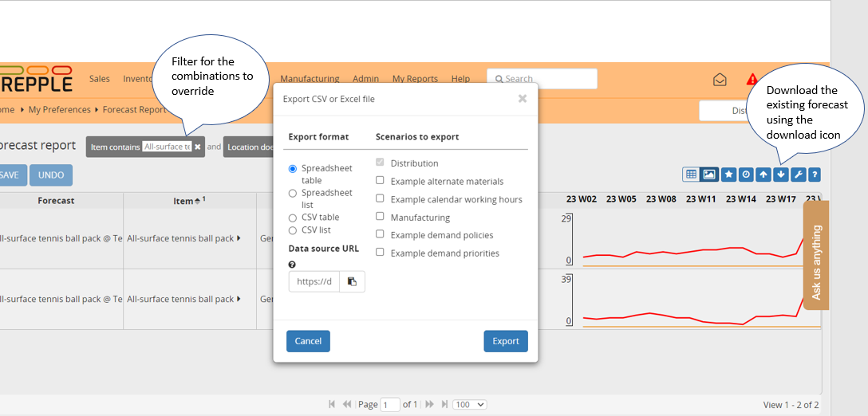The width and height of the screenshot is (868, 416).
Task: Expand second row item detail arrow
Action: pyautogui.click(x=239, y=299)
